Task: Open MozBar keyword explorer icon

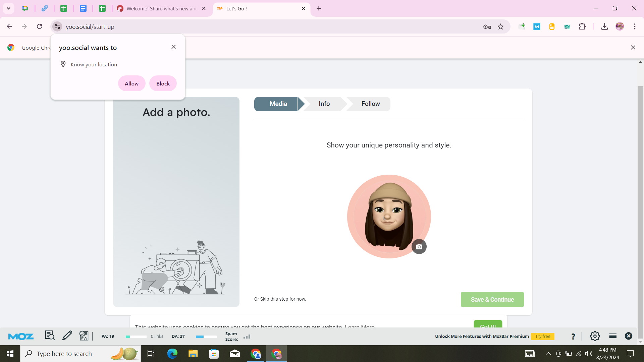Action: pos(84,336)
